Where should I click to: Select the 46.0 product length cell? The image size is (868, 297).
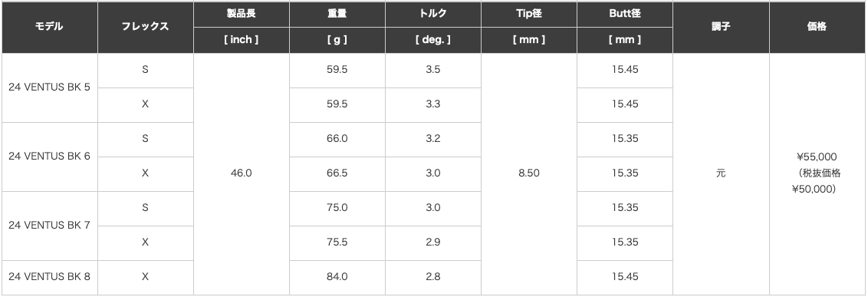tap(242, 174)
